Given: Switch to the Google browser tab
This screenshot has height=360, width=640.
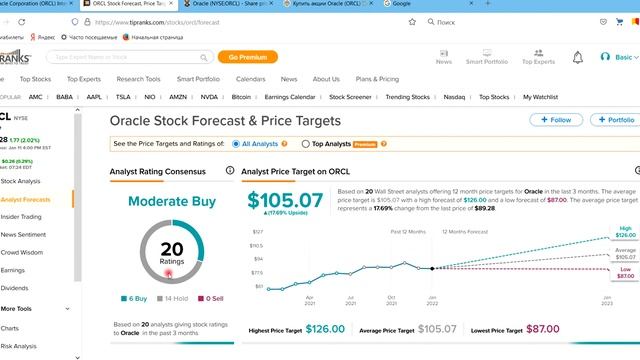Looking at the screenshot, I should (428, 4).
